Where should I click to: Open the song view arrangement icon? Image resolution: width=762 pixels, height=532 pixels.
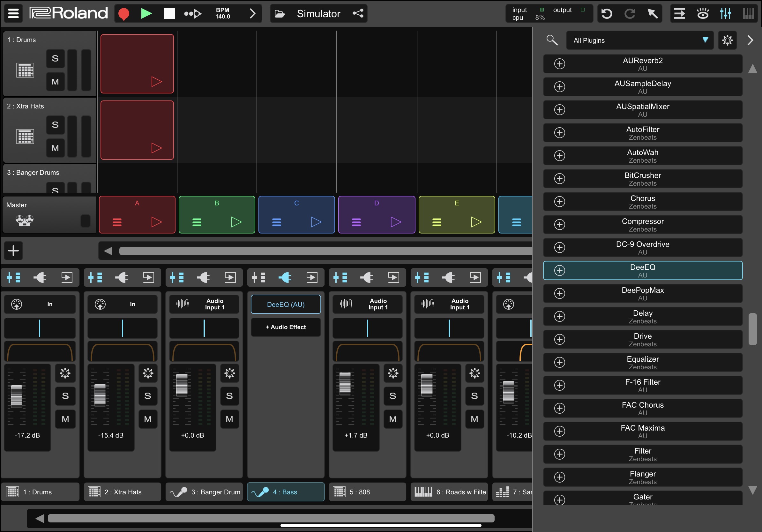[x=679, y=14]
